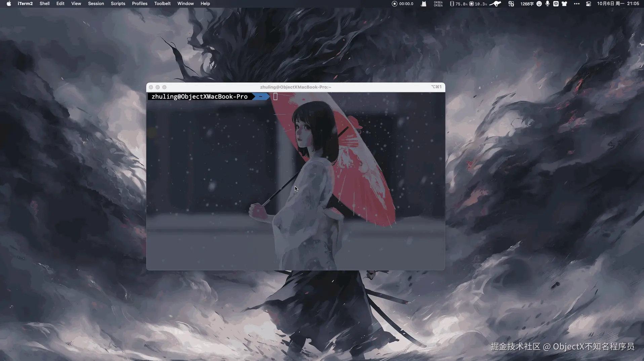Click the RunCat cat icon in menu bar

pyautogui.click(x=423, y=4)
